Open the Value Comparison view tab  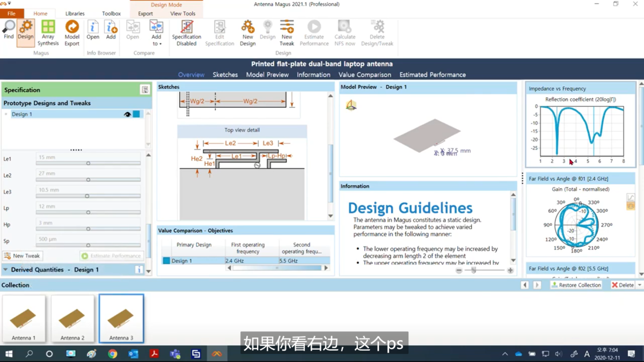click(x=364, y=75)
